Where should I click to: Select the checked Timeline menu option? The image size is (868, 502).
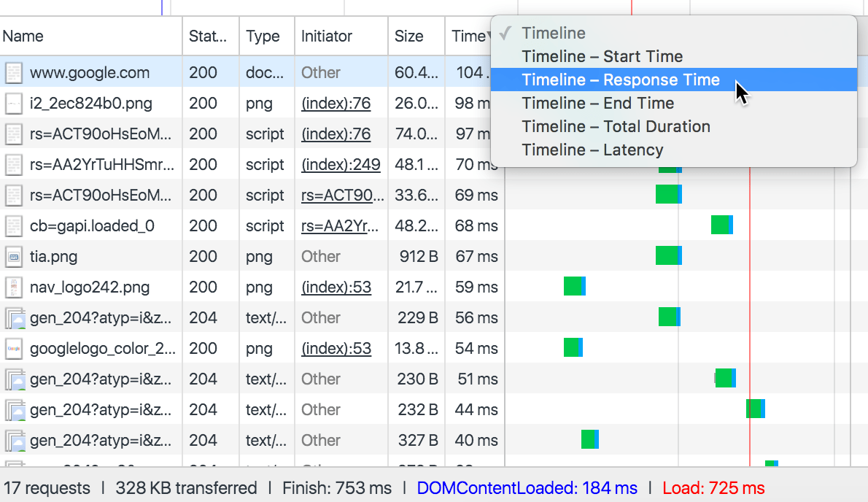553,34
